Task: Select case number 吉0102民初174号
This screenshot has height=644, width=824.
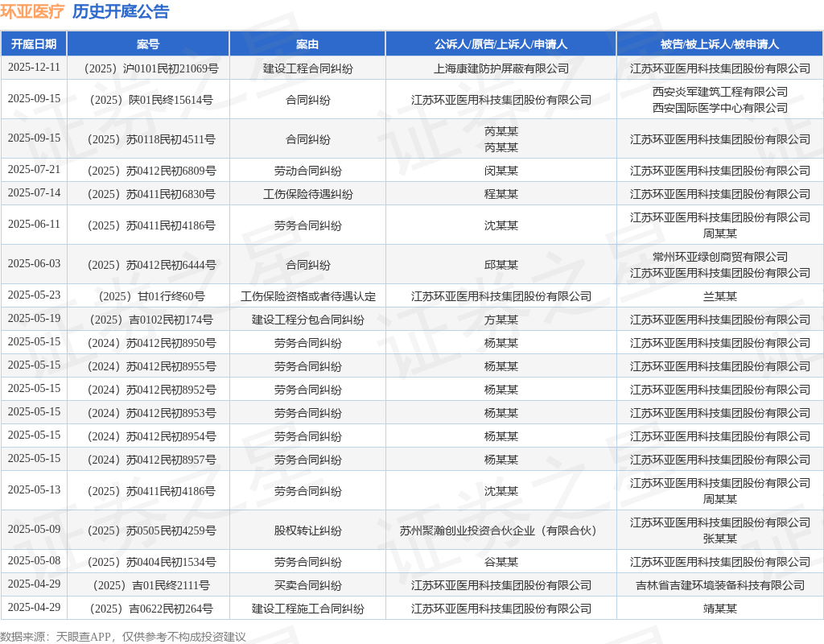Action: point(150,320)
